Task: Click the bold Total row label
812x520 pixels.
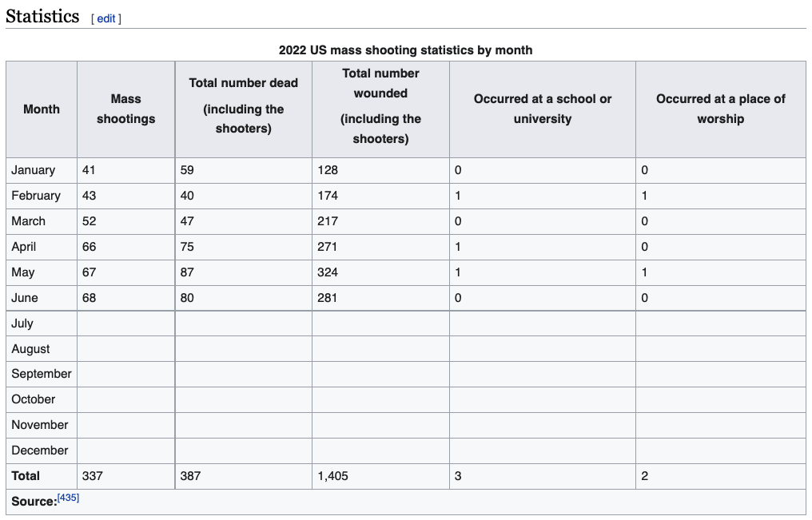Action: click(x=26, y=476)
